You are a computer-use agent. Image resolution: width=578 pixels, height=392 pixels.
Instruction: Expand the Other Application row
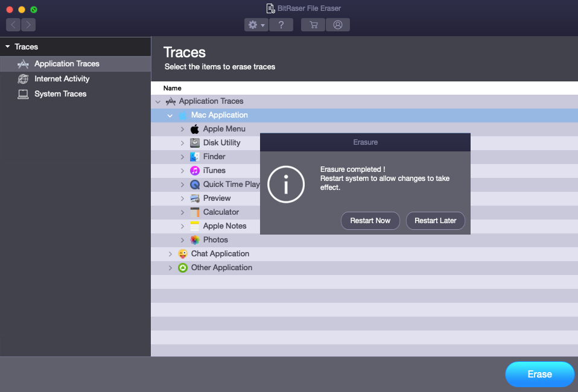coord(170,268)
